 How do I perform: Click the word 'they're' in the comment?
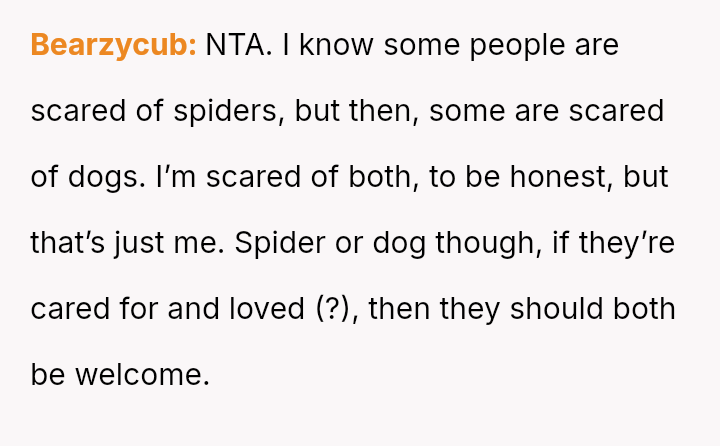click(x=614, y=243)
